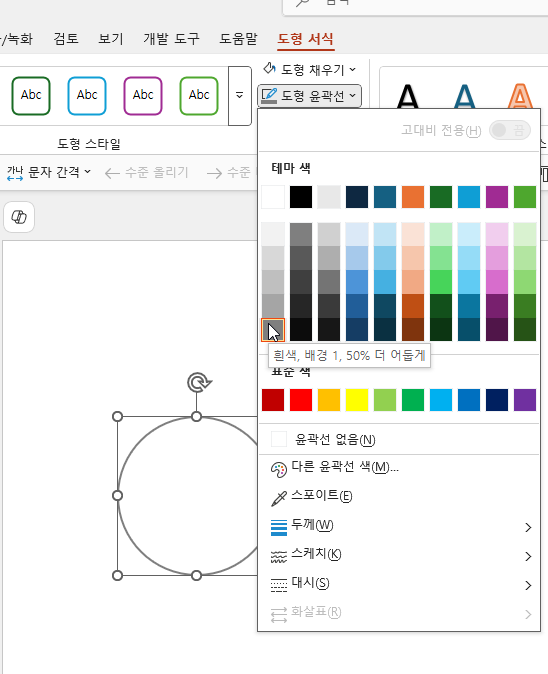Pick the dark red standard color
The image size is (548, 674).
(x=273, y=400)
